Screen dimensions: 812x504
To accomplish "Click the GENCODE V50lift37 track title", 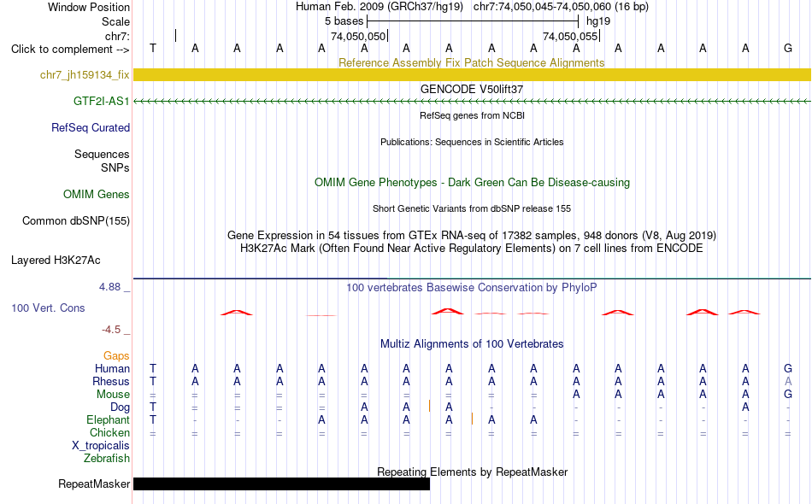I will tap(472, 89).
